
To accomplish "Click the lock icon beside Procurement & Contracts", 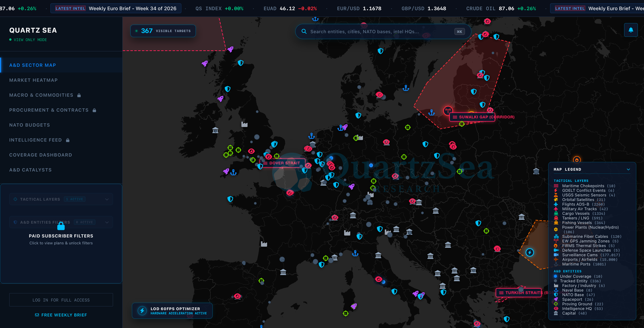I will pyautogui.click(x=94, y=110).
